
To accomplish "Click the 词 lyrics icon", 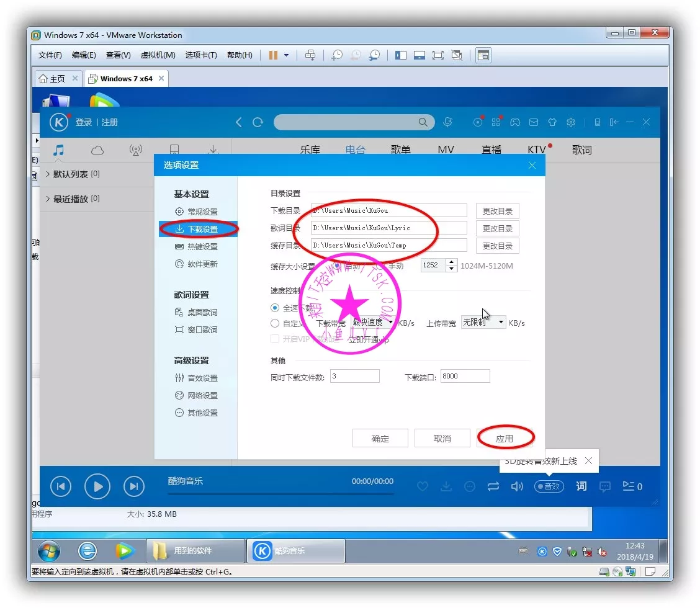I will [581, 486].
